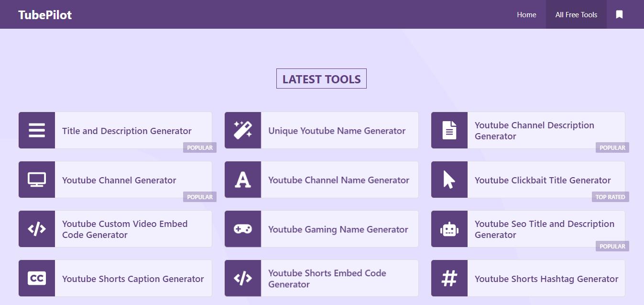This screenshot has width=644, height=305.
Task: Click the gamepad icon
Action: 243,229
